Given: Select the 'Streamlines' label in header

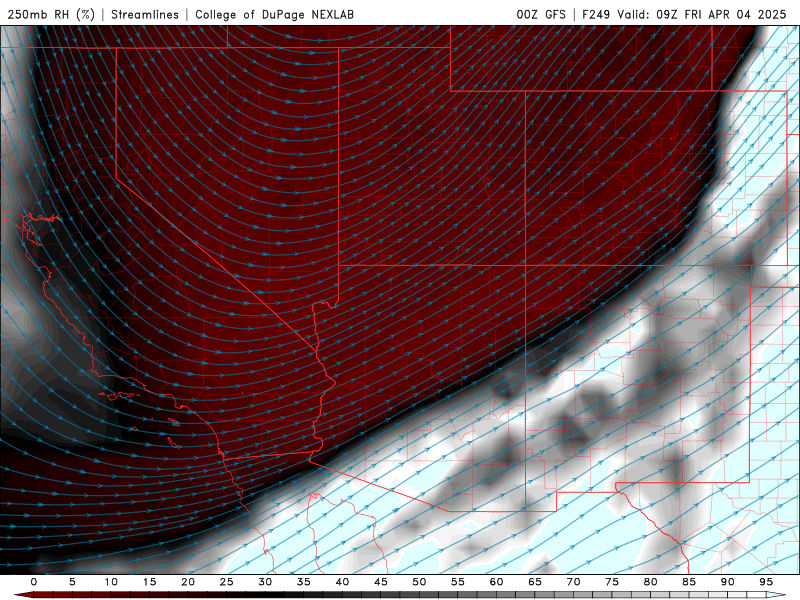Looking at the screenshot, I should click(x=145, y=14).
